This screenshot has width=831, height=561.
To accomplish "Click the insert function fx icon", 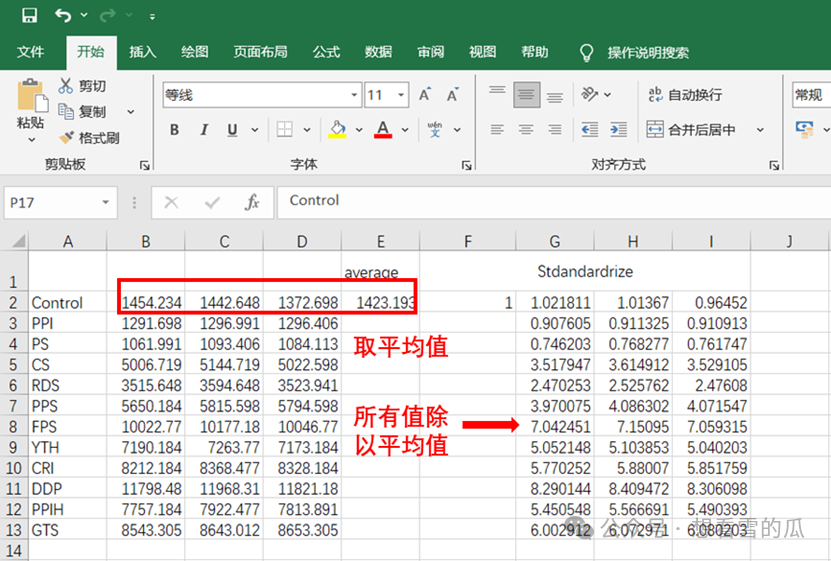I will point(252,202).
